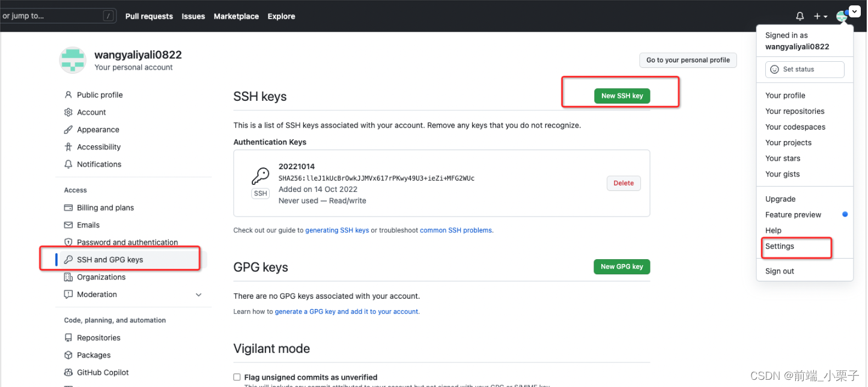The width and height of the screenshot is (868, 387).
Task: Click the Password and authentication shield icon
Action: click(x=68, y=242)
